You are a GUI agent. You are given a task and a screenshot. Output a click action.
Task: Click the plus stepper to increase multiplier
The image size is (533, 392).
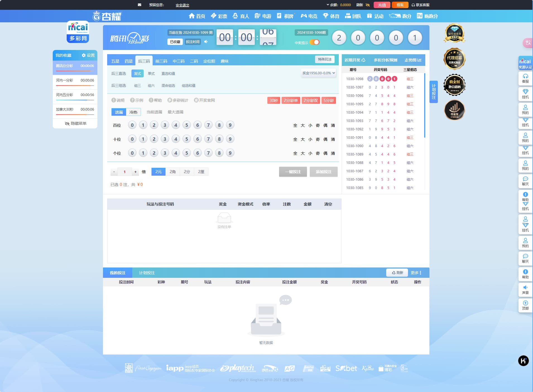point(135,172)
